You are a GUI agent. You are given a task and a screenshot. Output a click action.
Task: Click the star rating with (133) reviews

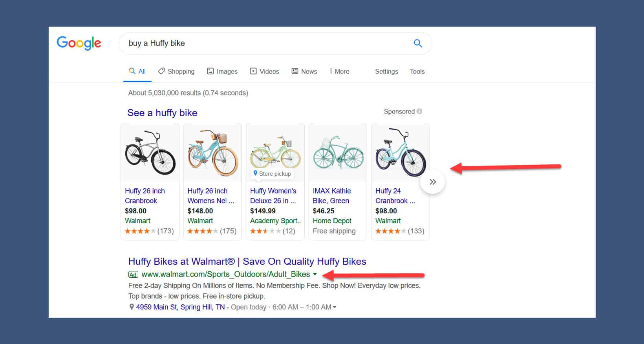pyautogui.click(x=400, y=231)
